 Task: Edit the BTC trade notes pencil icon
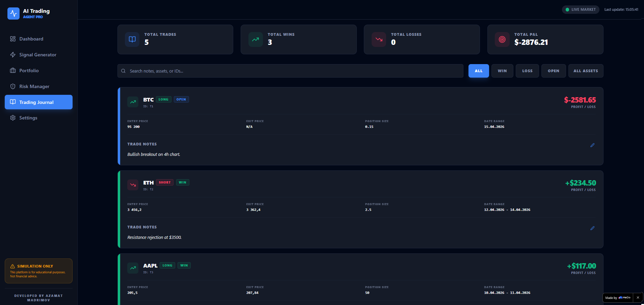click(x=592, y=145)
